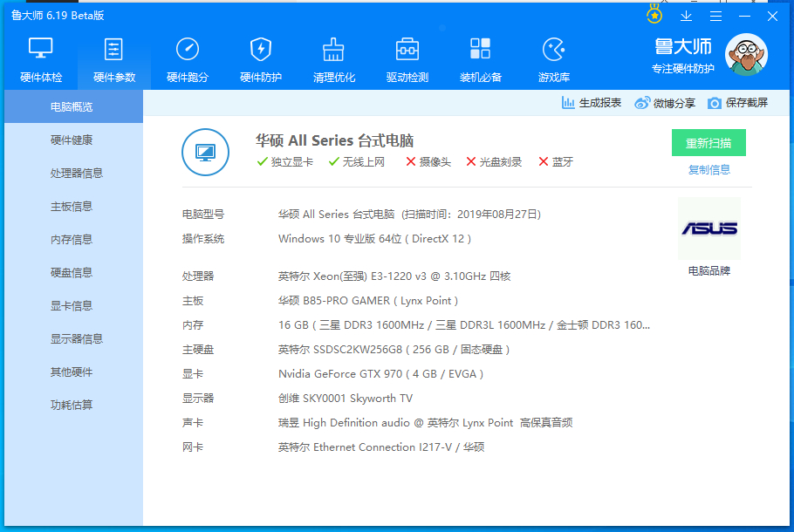Share via 微博分享

tap(664, 103)
